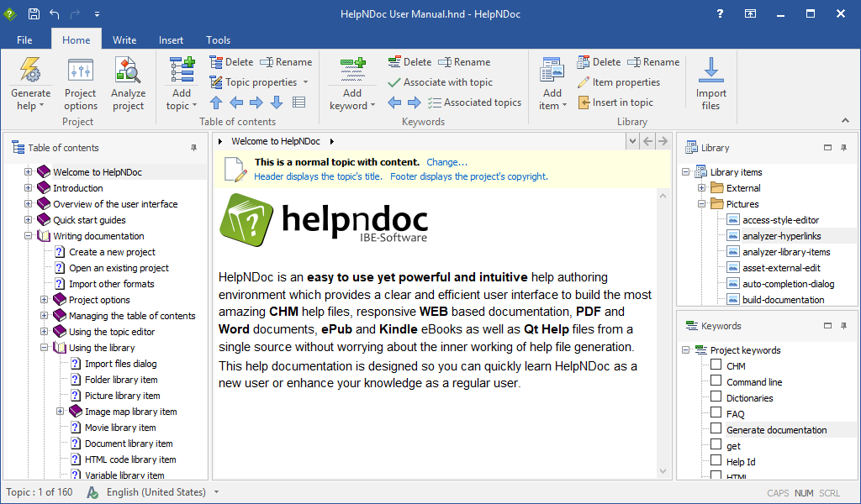861x504 pixels.
Task: Check the FAQ keyword checkbox
Action: pos(716,412)
